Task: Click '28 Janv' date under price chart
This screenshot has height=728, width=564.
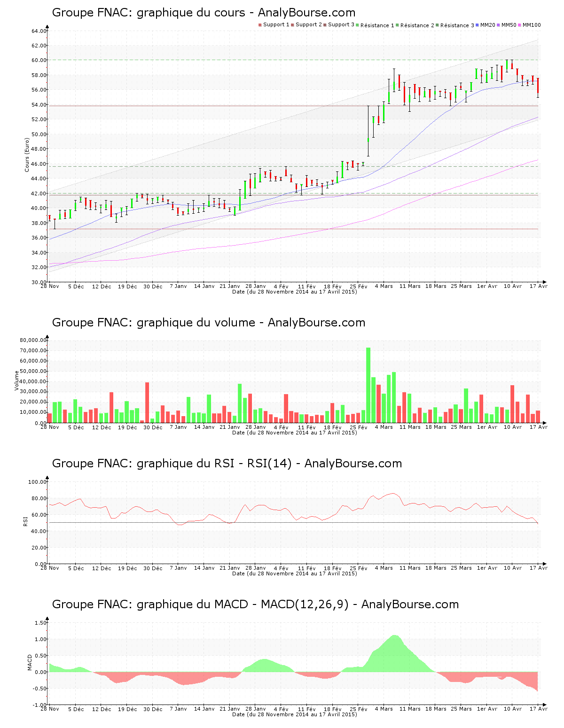Action: 256,287
